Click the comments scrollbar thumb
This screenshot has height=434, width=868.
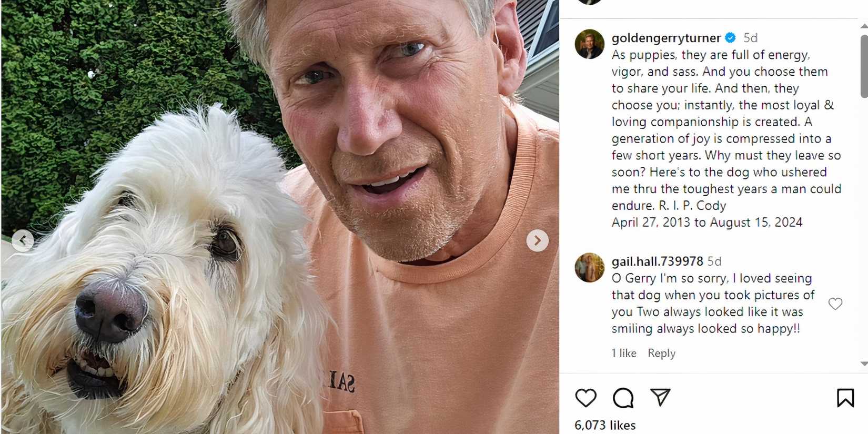tap(864, 66)
